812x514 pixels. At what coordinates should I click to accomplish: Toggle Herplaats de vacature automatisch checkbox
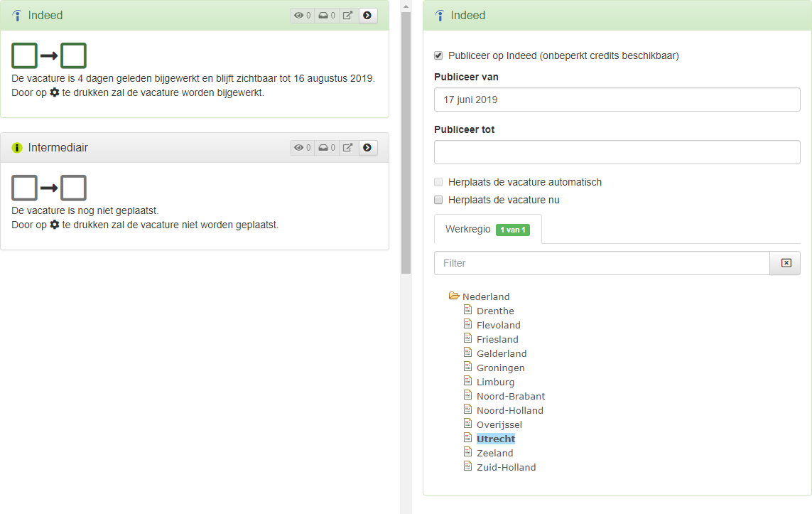tap(438, 182)
